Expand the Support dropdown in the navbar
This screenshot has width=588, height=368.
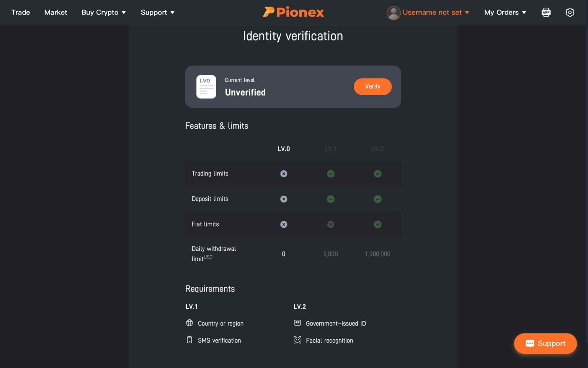pos(157,12)
